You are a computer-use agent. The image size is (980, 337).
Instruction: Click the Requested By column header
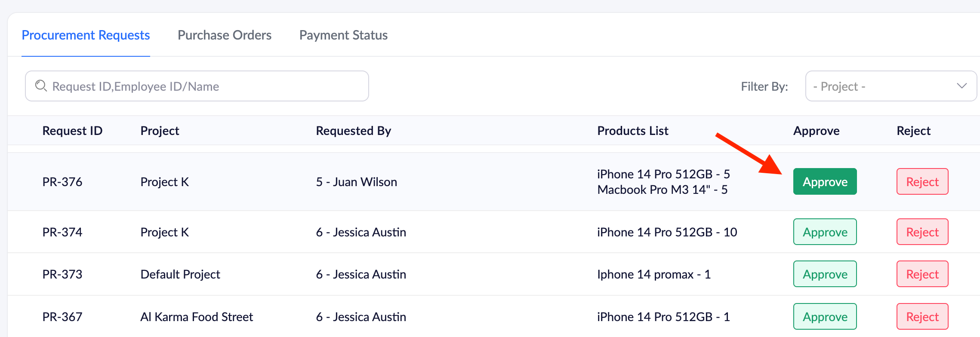(x=353, y=131)
